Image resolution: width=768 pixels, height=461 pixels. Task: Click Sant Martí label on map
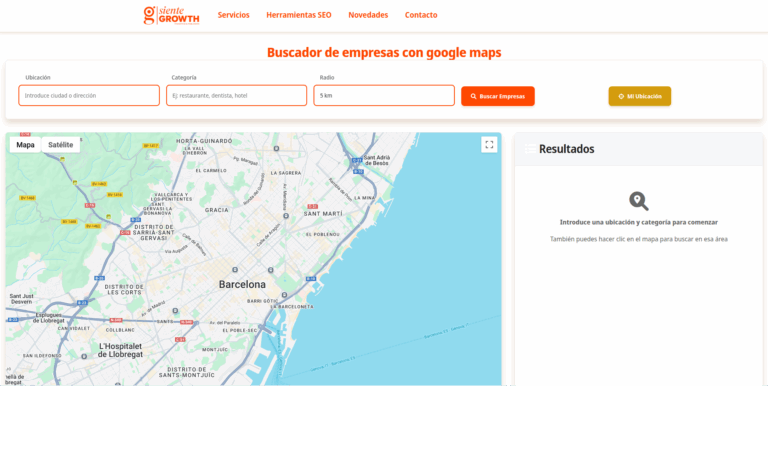[323, 214]
